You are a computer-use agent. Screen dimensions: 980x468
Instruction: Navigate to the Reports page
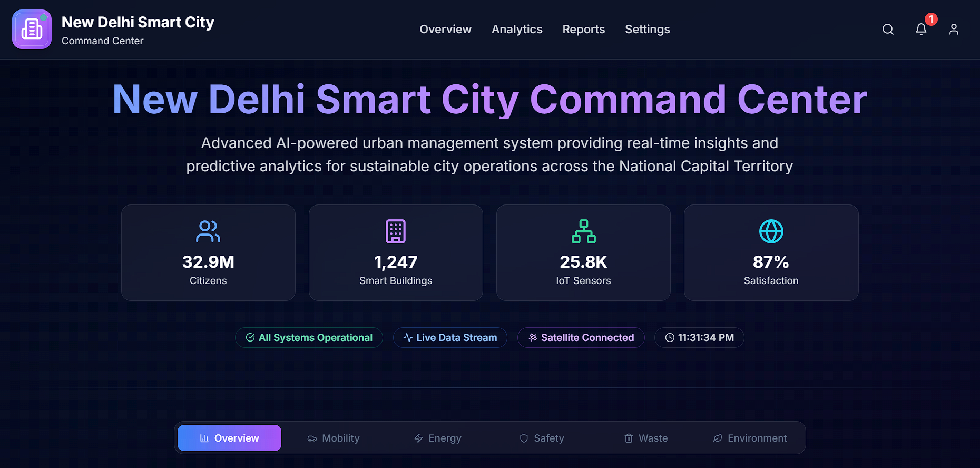coord(583,30)
